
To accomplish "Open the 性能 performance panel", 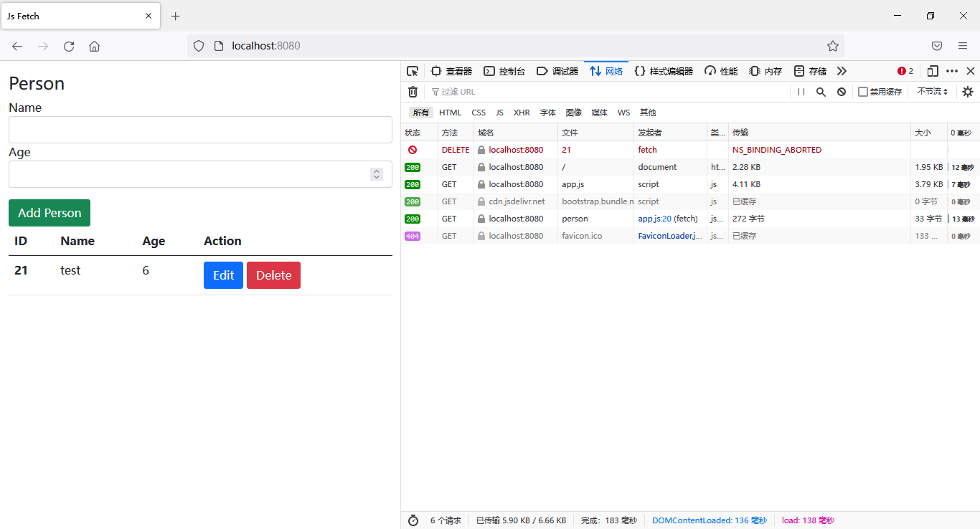I will pyautogui.click(x=720, y=71).
